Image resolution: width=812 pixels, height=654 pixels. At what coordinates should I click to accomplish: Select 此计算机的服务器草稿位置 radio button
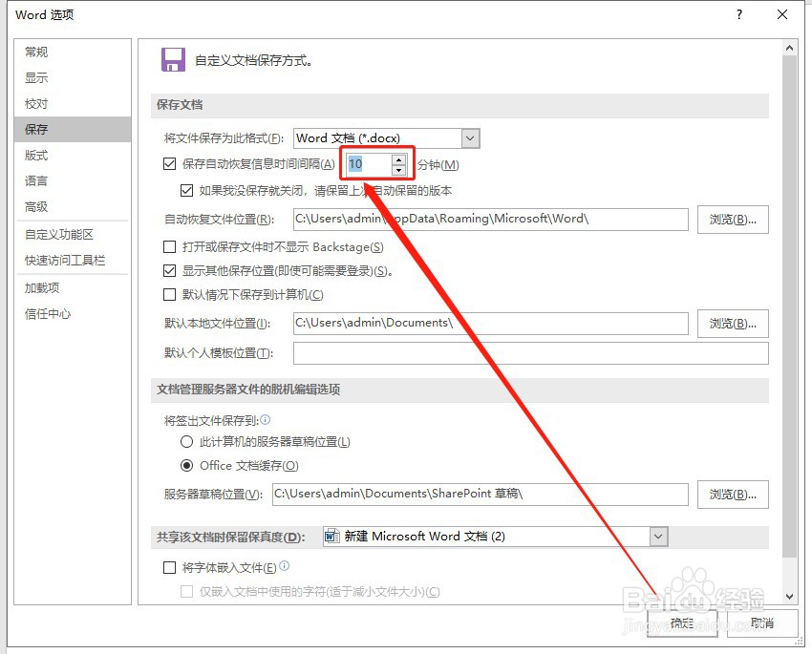point(186,442)
